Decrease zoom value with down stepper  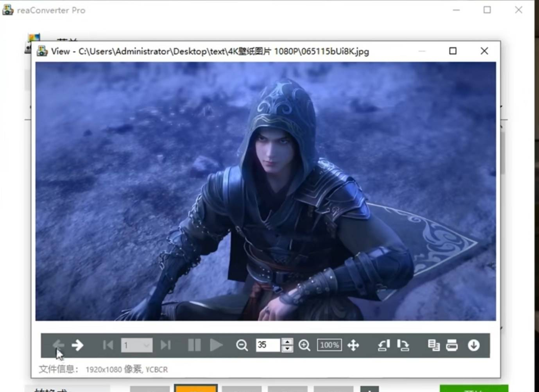coord(287,349)
